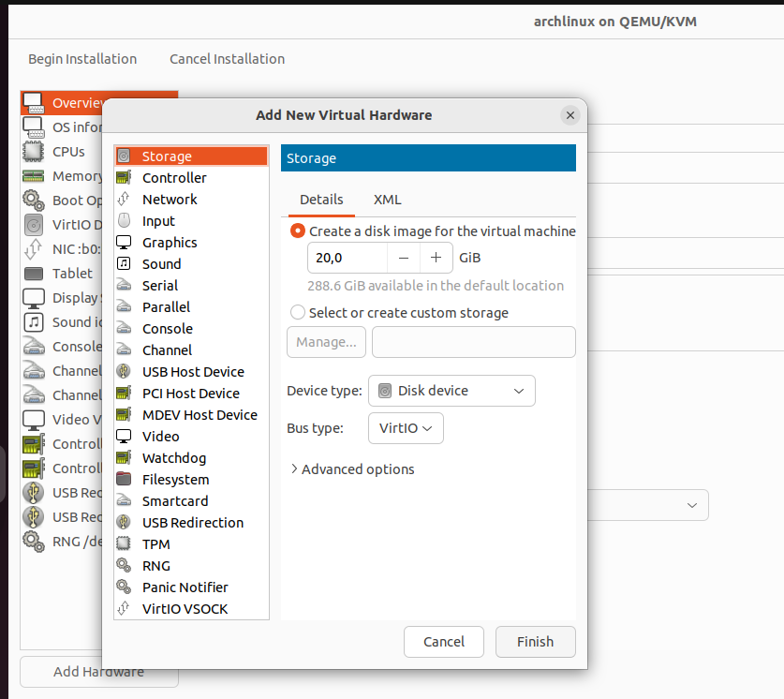Select the Filesystem folder icon
784x699 pixels.
(124, 480)
